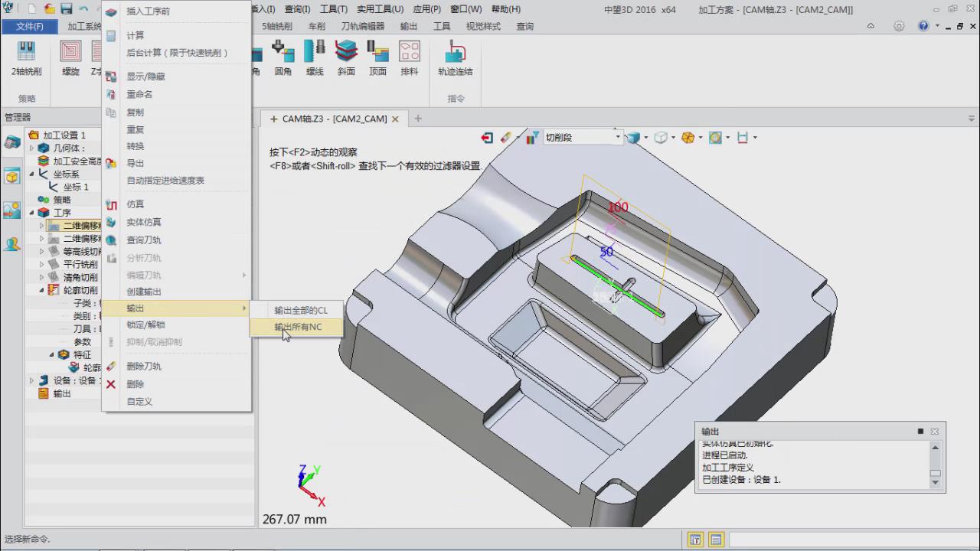Choose the 螺旋 spiral cut icon
The width and height of the screenshot is (980, 551).
(x=70, y=58)
